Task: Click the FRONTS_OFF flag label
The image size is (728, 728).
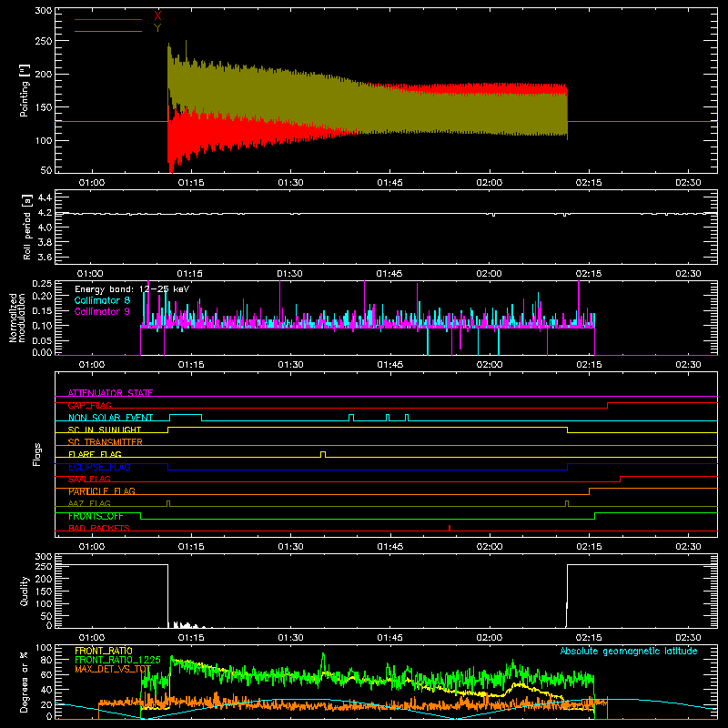Action: (x=96, y=516)
